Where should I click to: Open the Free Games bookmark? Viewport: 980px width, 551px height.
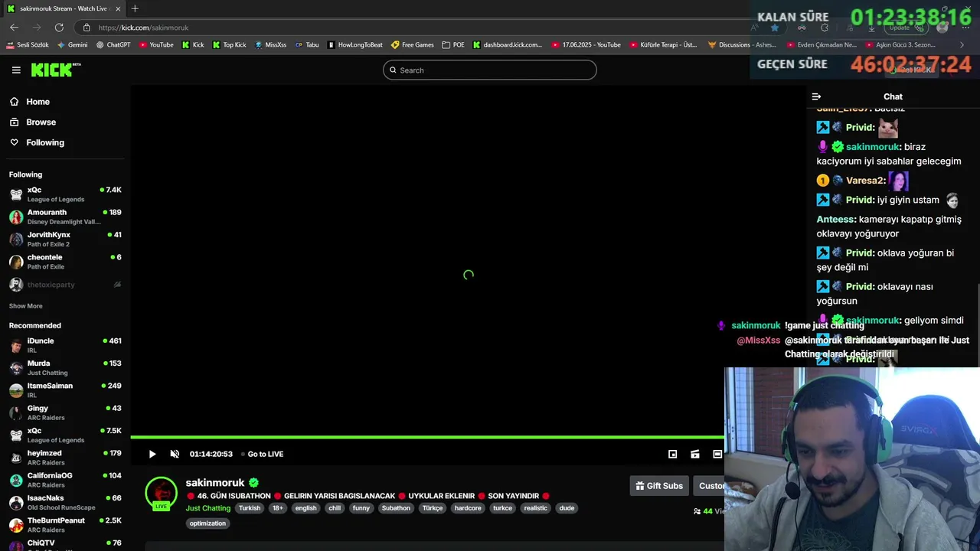(x=413, y=44)
